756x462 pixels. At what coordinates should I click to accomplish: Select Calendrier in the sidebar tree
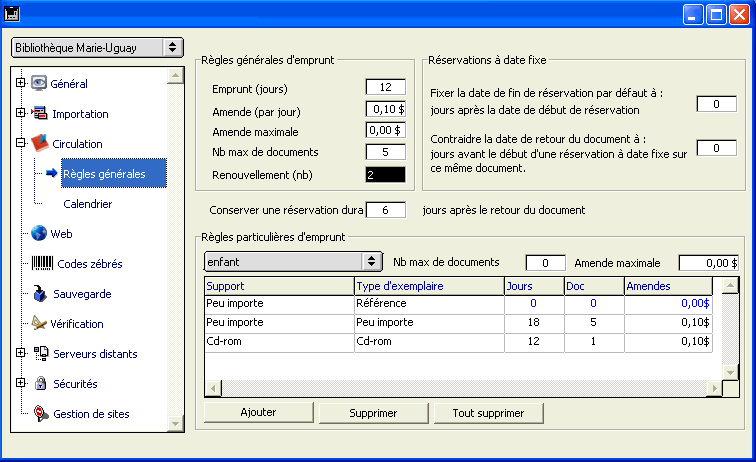87,204
